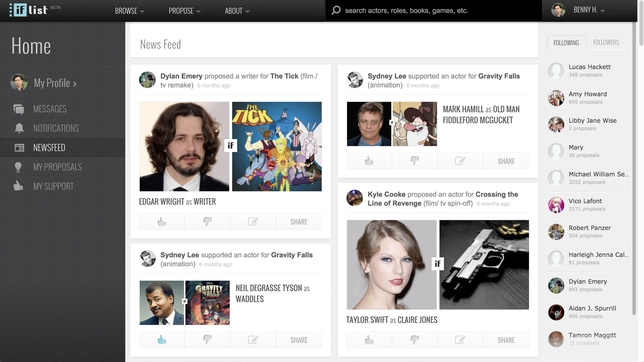Click the Messages chat bubble icon
The height and width of the screenshot is (362, 644).
point(19,109)
